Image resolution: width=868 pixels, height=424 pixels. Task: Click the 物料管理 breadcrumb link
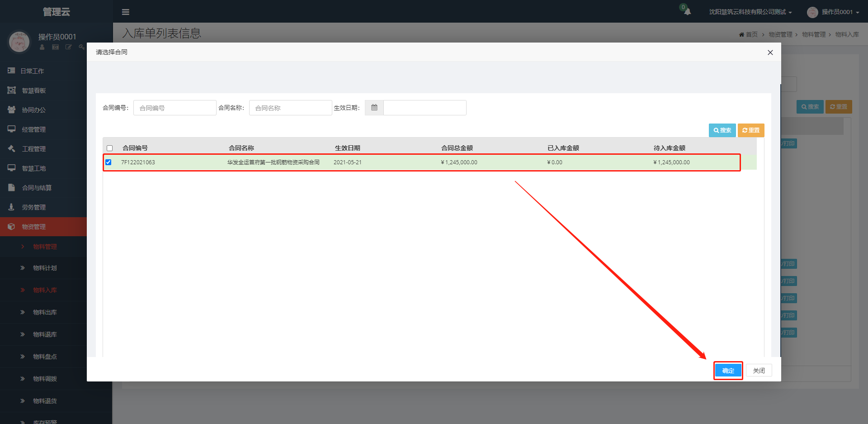(814, 34)
